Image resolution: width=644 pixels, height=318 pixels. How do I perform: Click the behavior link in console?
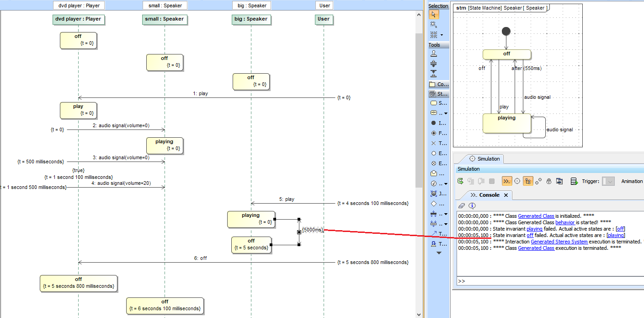565,222
